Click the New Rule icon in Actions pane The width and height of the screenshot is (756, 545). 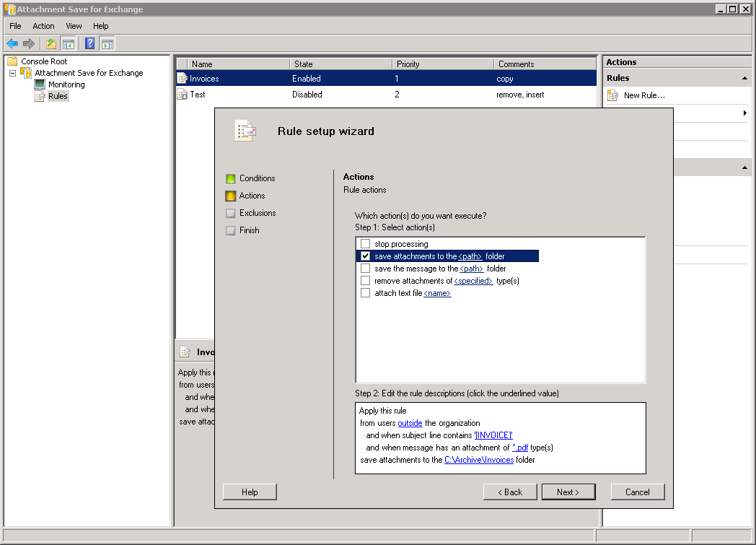[x=612, y=95]
